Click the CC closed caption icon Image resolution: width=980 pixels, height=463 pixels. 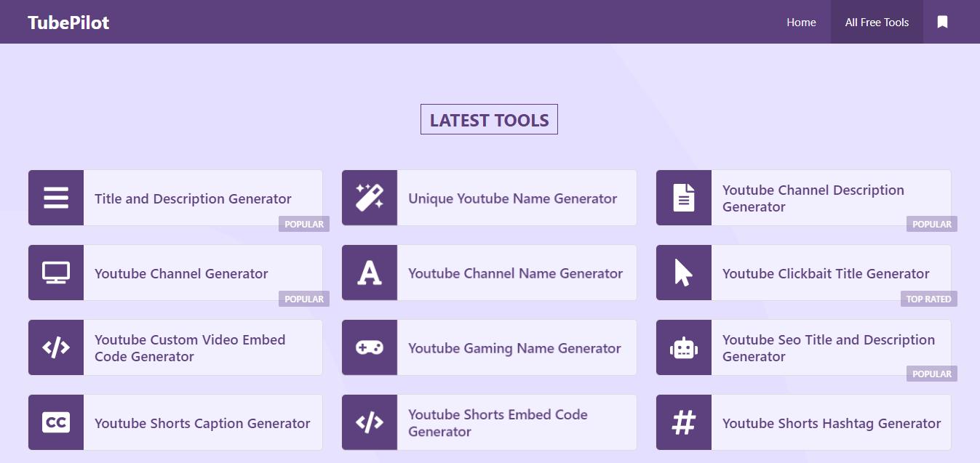pyautogui.click(x=56, y=422)
